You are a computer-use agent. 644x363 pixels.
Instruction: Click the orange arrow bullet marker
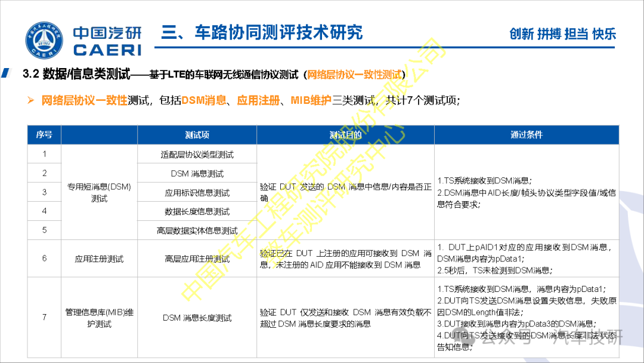coord(31,100)
